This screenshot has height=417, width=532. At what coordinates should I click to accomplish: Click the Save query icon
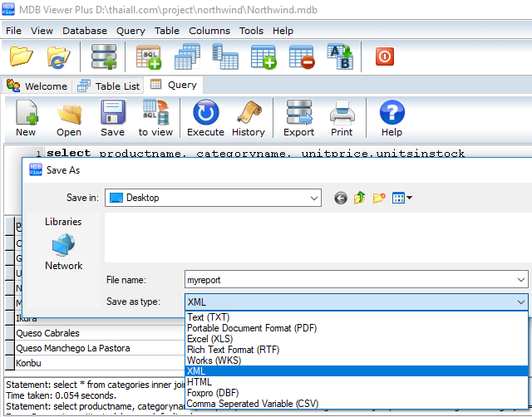coord(112,117)
